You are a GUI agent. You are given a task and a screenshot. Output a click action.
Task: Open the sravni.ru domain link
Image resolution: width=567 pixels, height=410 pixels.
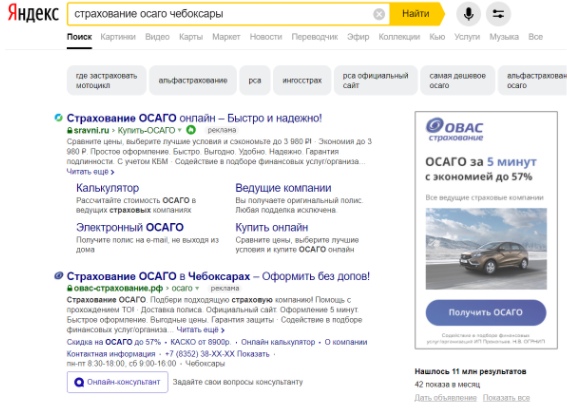pos(91,130)
